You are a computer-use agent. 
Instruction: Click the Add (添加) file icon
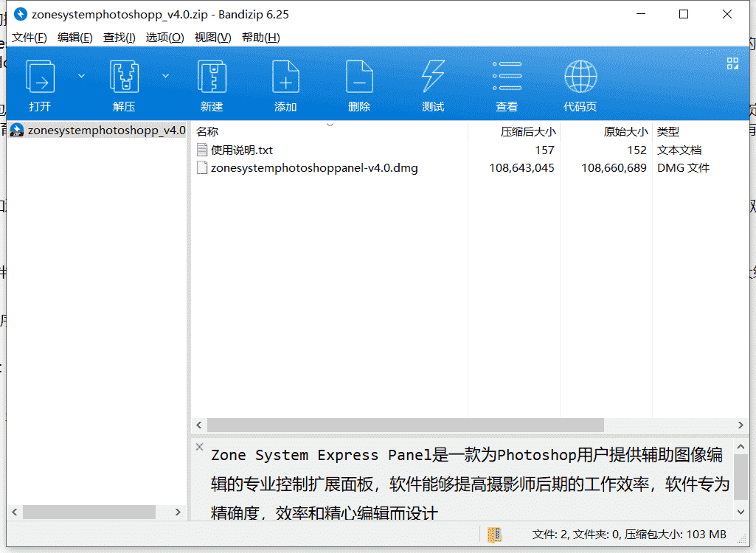point(285,77)
